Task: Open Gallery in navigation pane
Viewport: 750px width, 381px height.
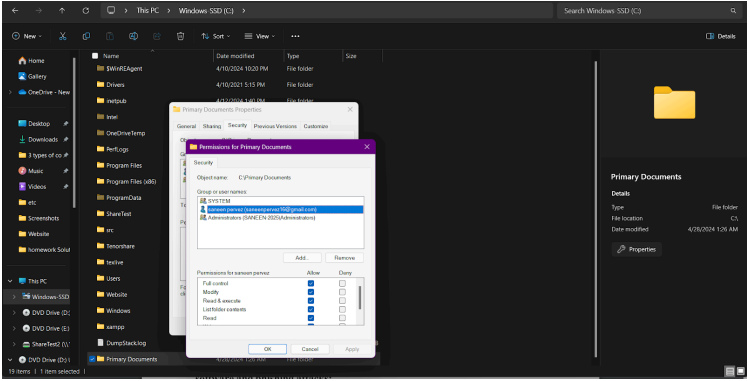Action: tap(33, 76)
